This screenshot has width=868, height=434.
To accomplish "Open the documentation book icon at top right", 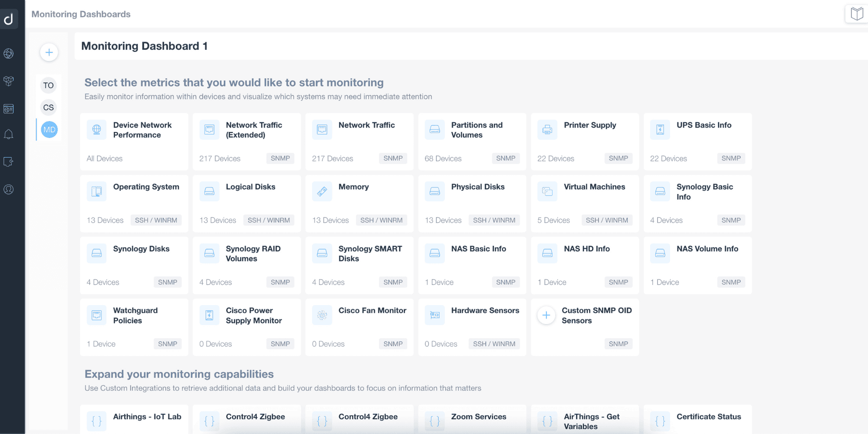I will click(857, 14).
